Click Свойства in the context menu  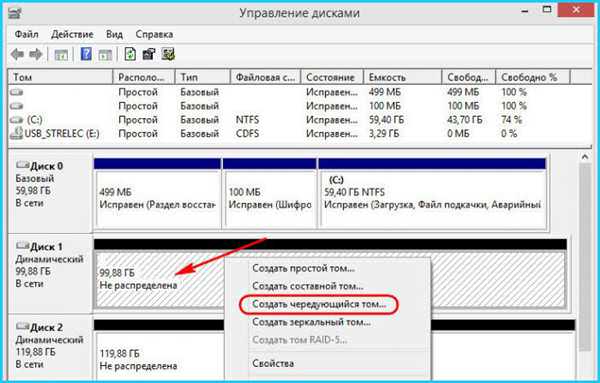[273, 363]
